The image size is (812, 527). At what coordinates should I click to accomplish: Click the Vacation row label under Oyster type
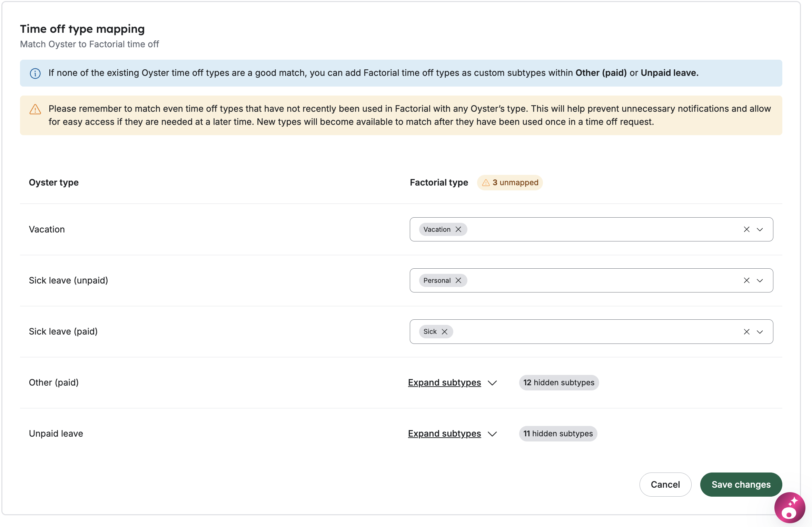[47, 229]
